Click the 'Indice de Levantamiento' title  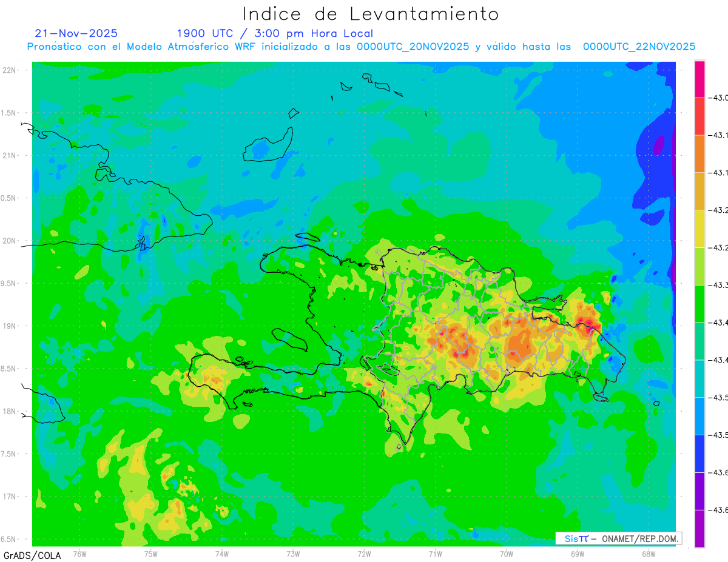tap(371, 13)
